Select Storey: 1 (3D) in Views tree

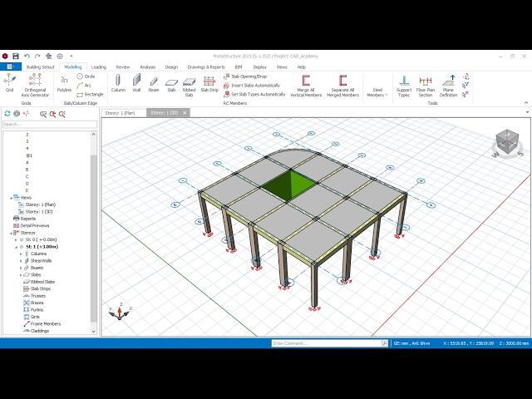tap(39, 212)
